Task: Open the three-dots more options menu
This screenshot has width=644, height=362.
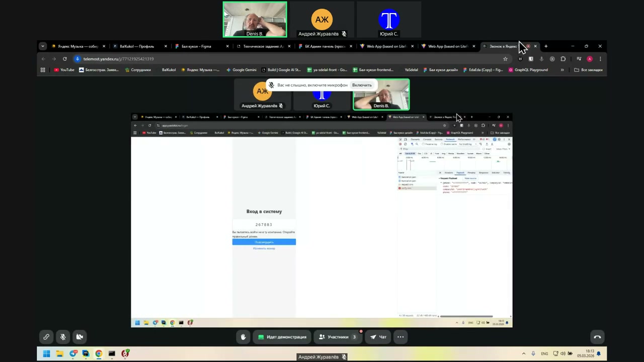Action: tap(400, 337)
